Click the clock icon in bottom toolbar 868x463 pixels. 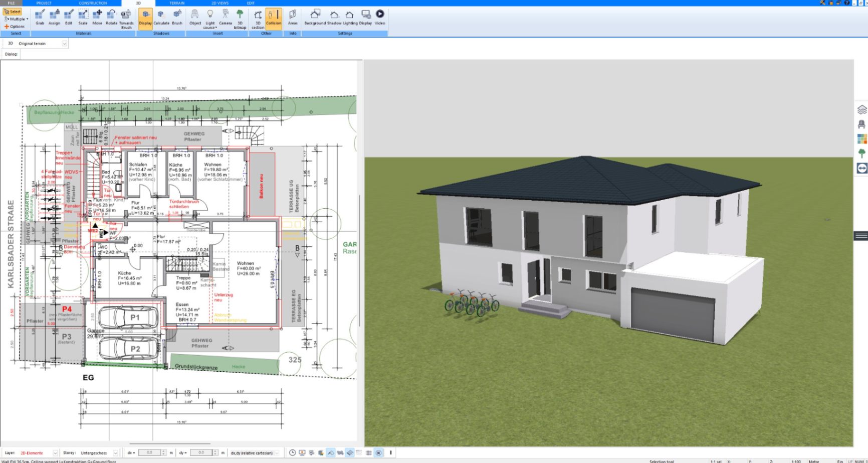click(x=293, y=452)
